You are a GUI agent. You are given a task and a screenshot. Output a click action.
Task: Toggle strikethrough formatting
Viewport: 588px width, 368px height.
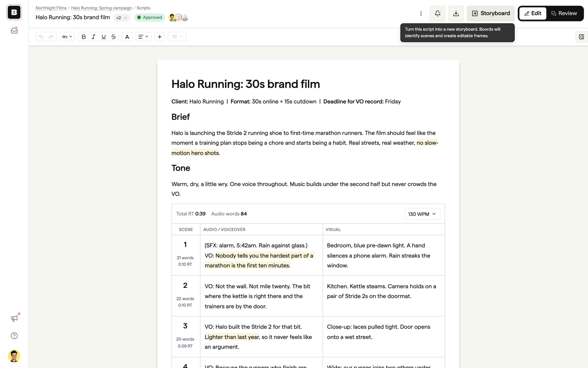(113, 37)
